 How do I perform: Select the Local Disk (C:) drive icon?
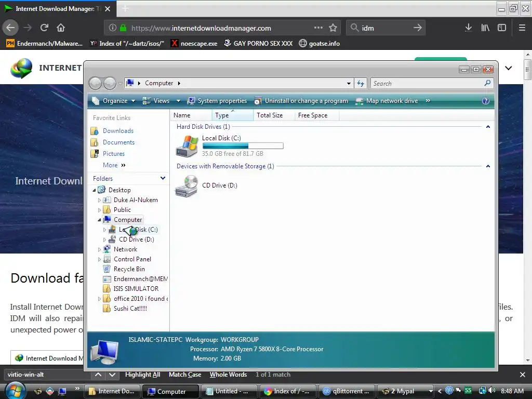187,146
